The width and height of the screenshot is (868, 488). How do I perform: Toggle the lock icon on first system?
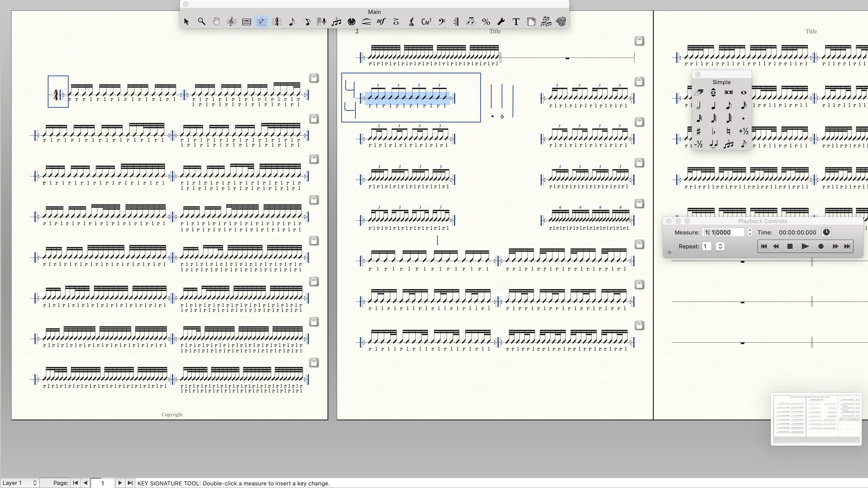click(x=314, y=78)
